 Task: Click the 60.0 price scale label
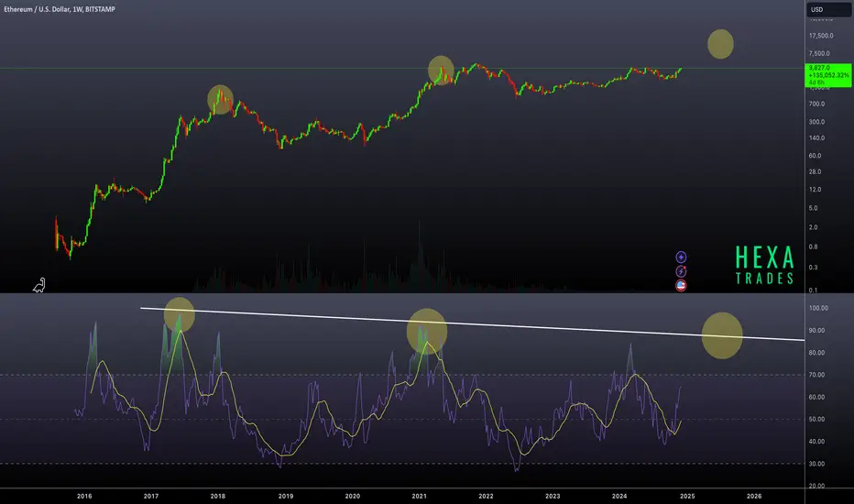click(x=815, y=155)
